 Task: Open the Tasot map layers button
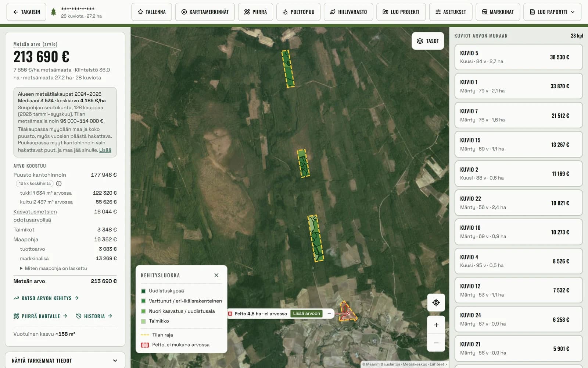tap(428, 41)
